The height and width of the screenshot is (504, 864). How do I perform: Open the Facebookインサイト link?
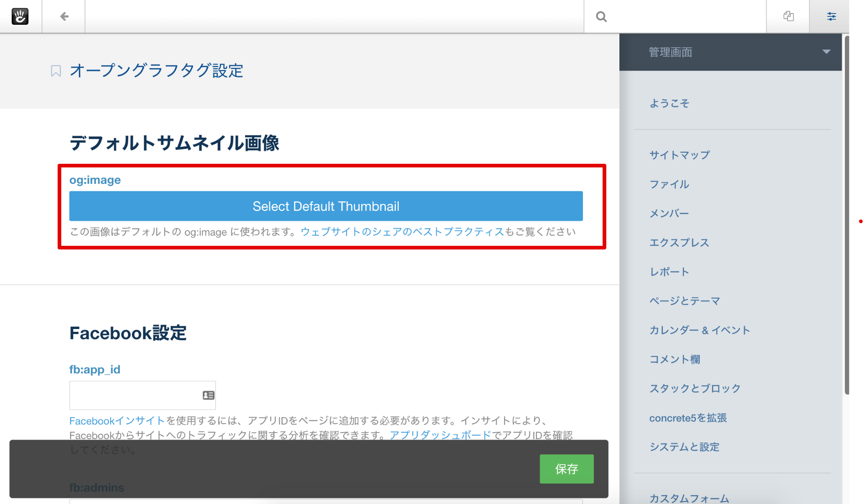click(117, 421)
